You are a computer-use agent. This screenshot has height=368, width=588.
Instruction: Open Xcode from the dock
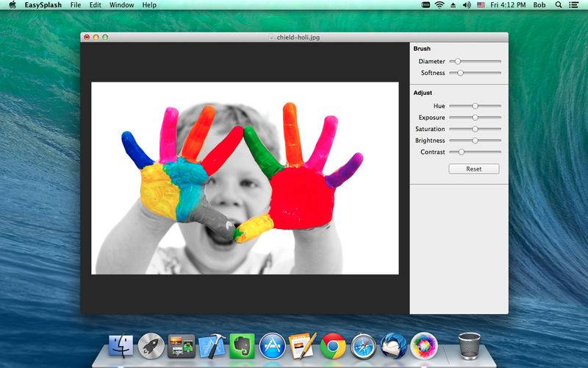point(212,345)
